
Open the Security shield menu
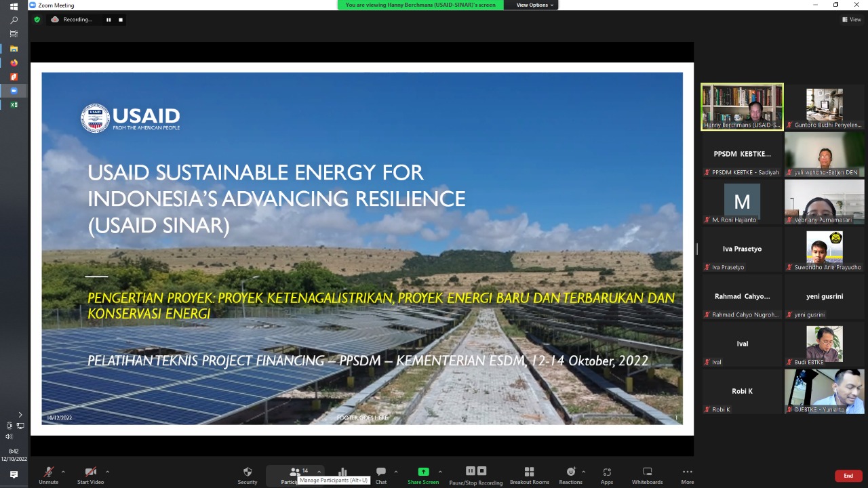[x=248, y=475]
